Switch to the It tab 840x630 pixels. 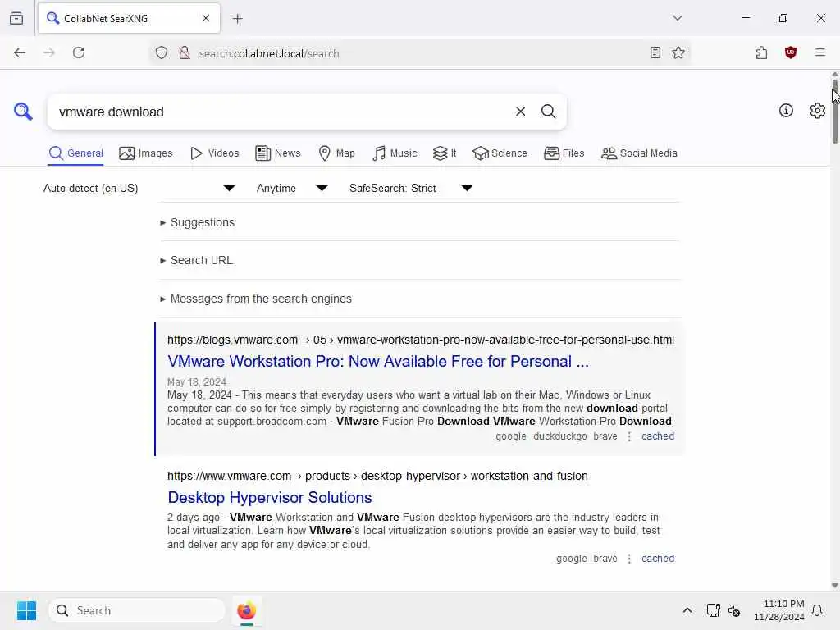point(445,153)
